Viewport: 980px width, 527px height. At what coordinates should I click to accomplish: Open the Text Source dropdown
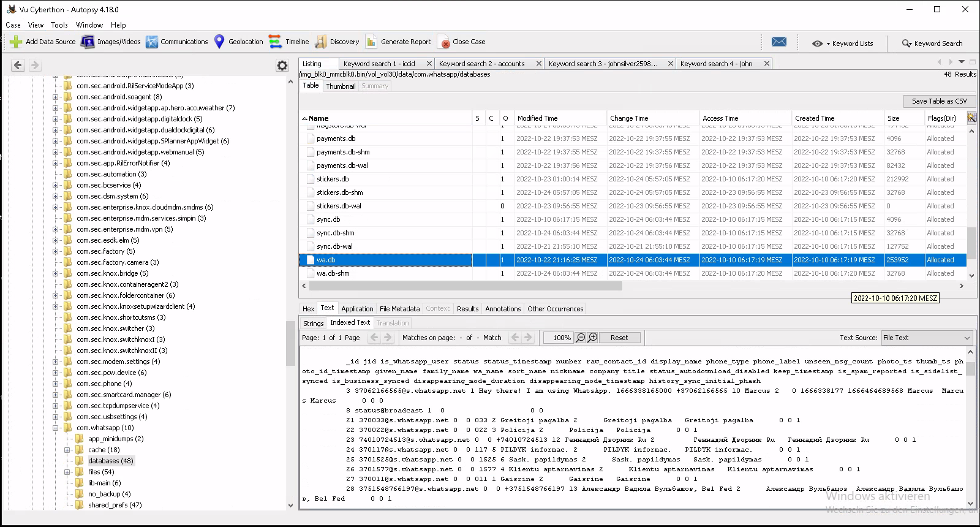click(x=927, y=338)
